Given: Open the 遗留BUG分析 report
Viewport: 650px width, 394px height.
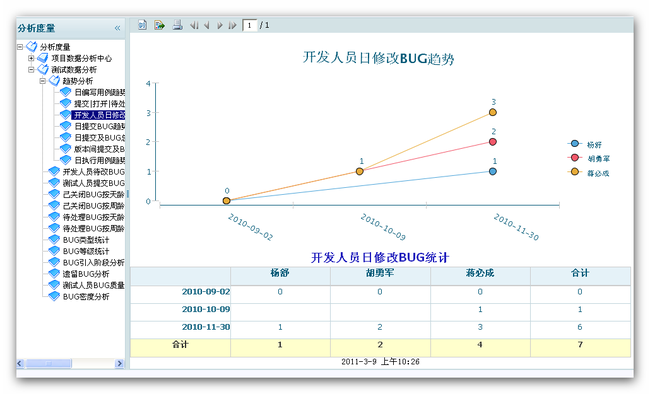Looking at the screenshot, I should point(86,274).
